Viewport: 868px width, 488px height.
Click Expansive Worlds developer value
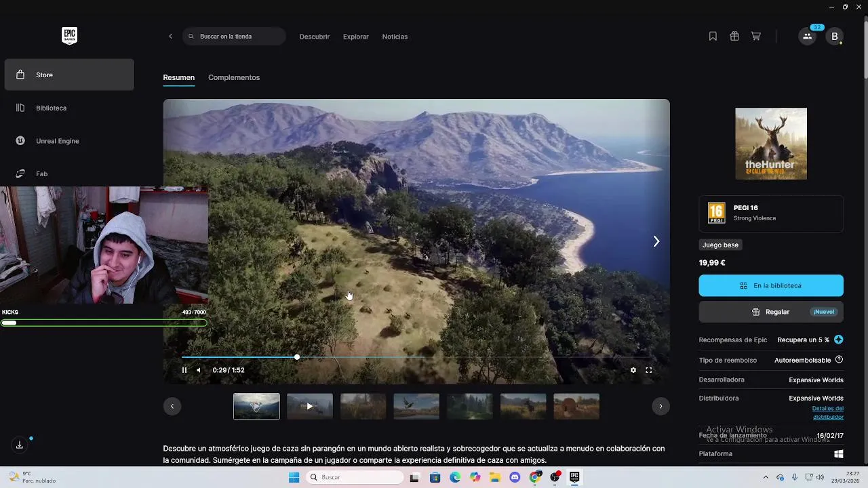(816, 380)
